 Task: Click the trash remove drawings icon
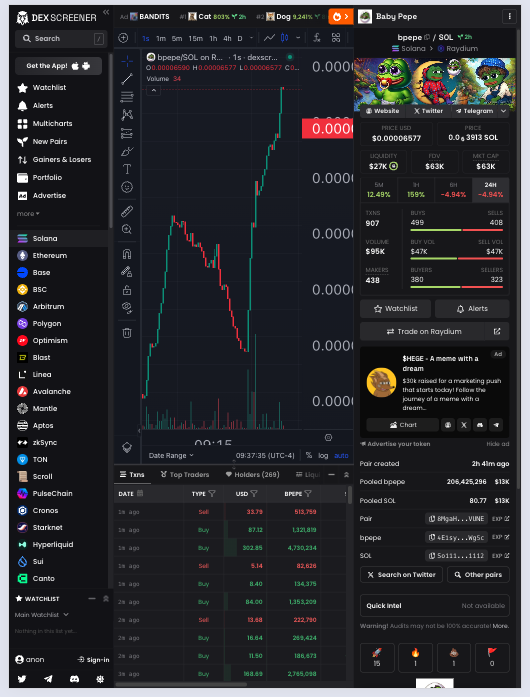(127, 332)
